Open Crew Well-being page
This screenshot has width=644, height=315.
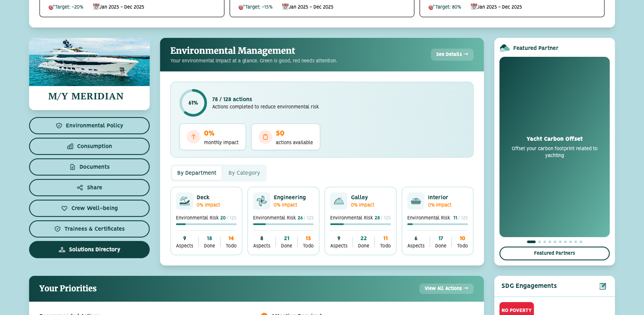coord(89,208)
